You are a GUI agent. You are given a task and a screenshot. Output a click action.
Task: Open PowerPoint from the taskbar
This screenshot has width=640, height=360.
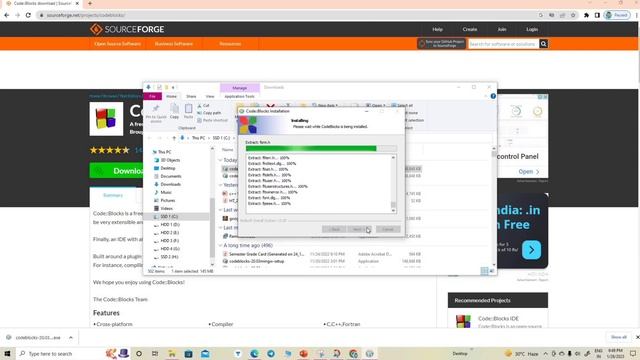pos(304,353)
